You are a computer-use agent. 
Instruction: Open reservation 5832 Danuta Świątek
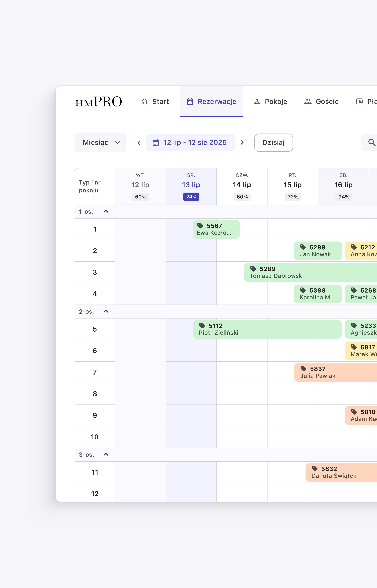click(341, 472)
